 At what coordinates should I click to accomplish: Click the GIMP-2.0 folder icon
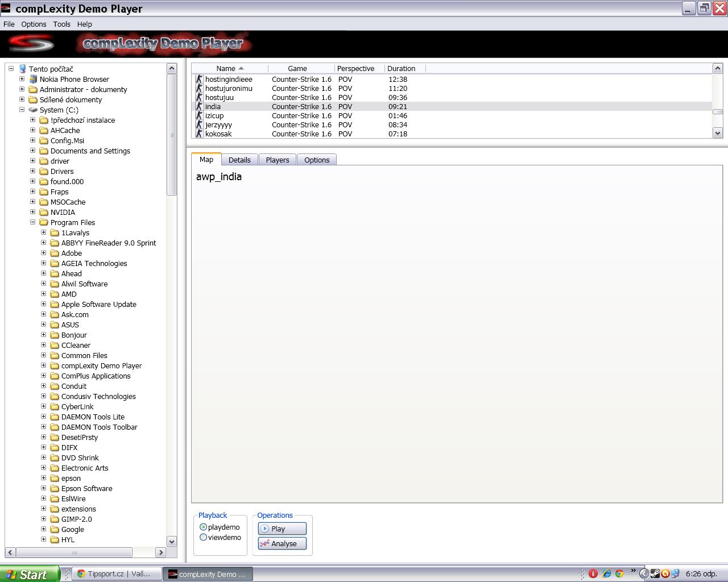55,519
